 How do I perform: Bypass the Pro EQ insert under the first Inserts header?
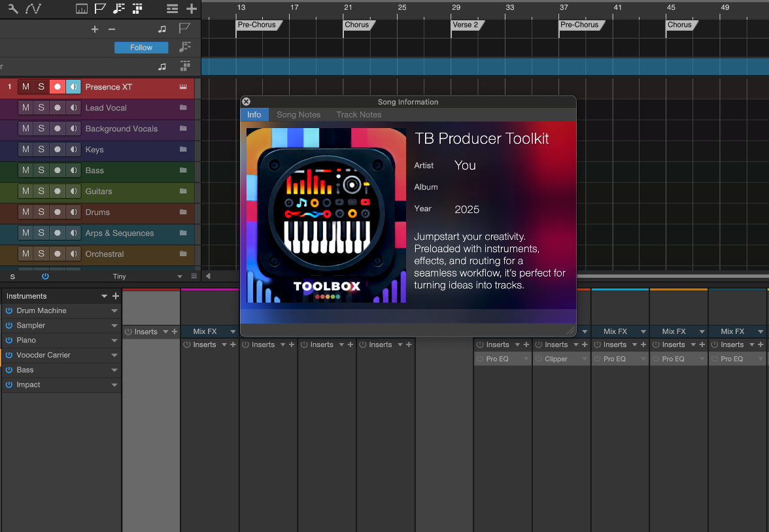click(480, 359)
